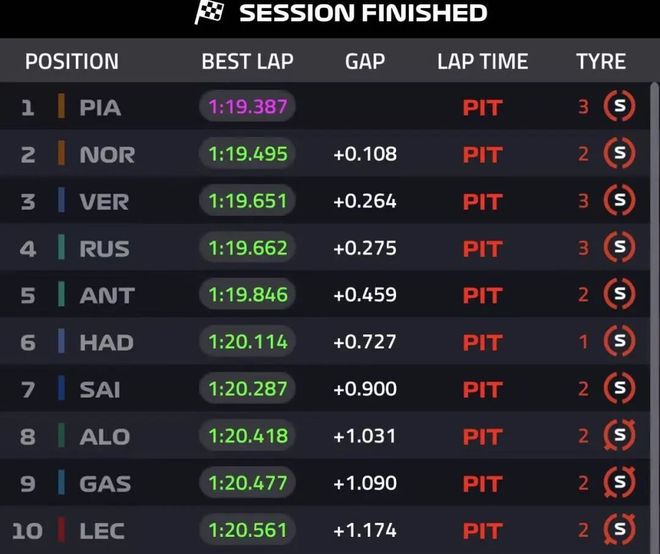Click NOR's 1:19.495 best lap time
This screenshot has height=554, width=660.
[247, 154]
